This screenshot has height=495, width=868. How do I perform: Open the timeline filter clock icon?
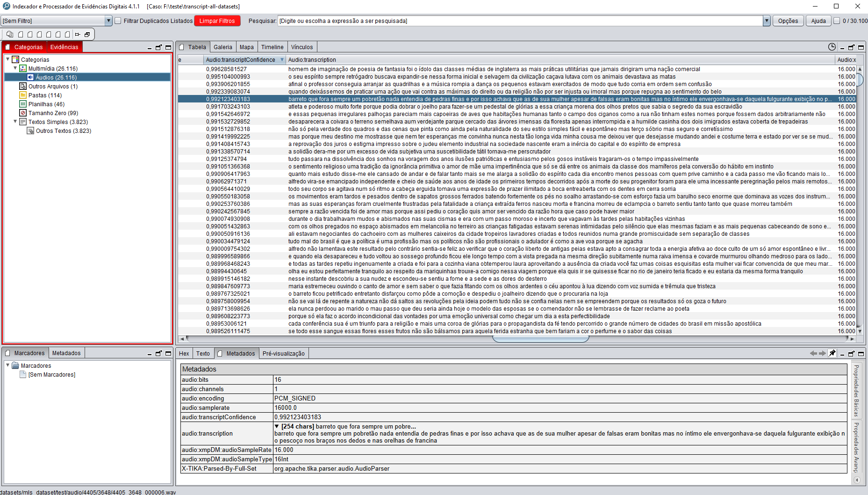tap(832, 47)
